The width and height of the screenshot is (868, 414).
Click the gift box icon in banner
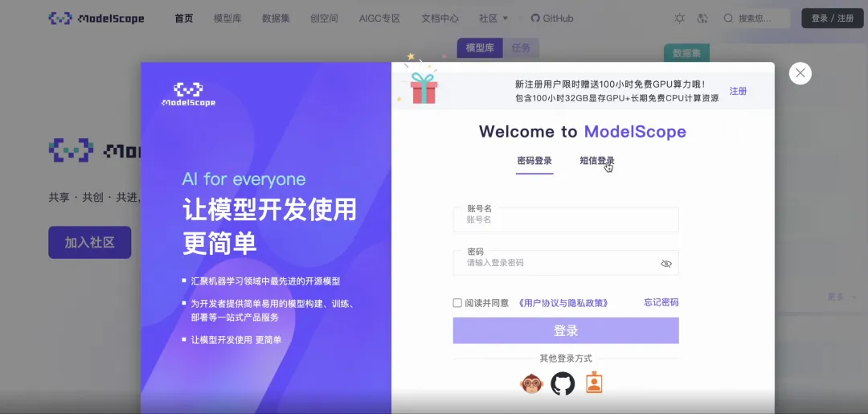(424, 88)
